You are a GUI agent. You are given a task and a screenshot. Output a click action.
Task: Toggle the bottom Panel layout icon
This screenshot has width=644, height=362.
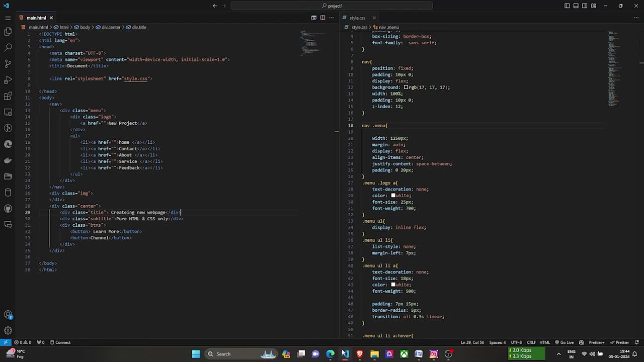(x=576, y=6)
